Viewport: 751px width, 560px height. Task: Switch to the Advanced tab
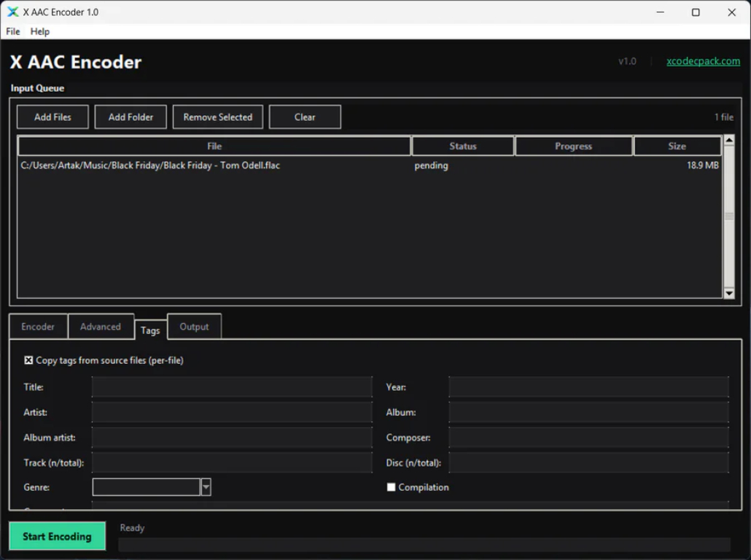click(101, 327)
